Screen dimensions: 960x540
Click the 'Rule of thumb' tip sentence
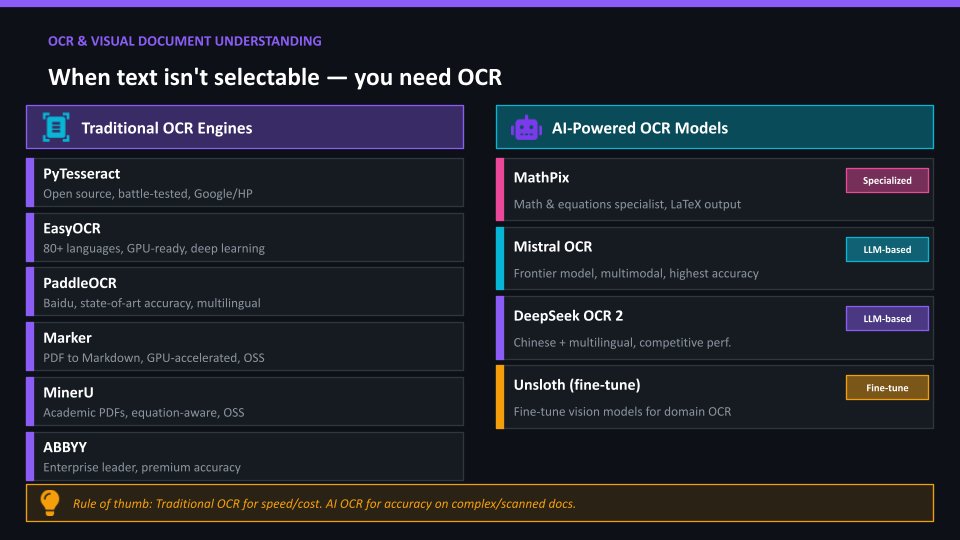(324, 504)
